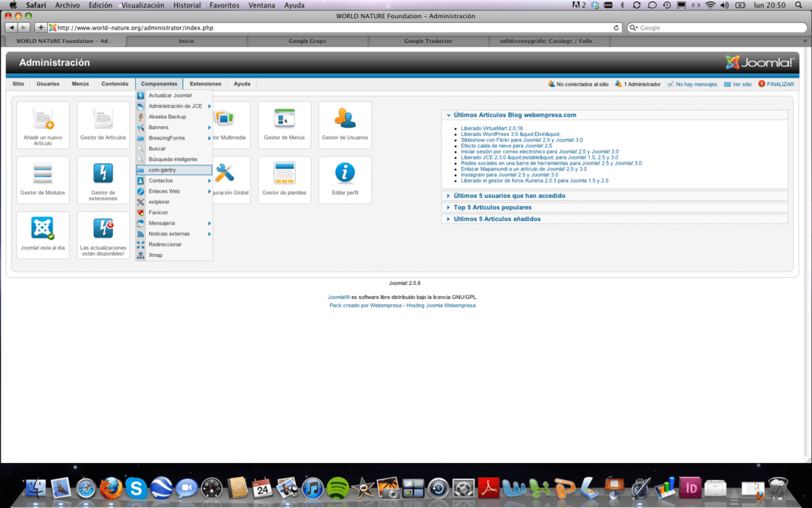Launch Skype from the dock
812x508 pixels.
pyautogui.click(x=136, y=488)
